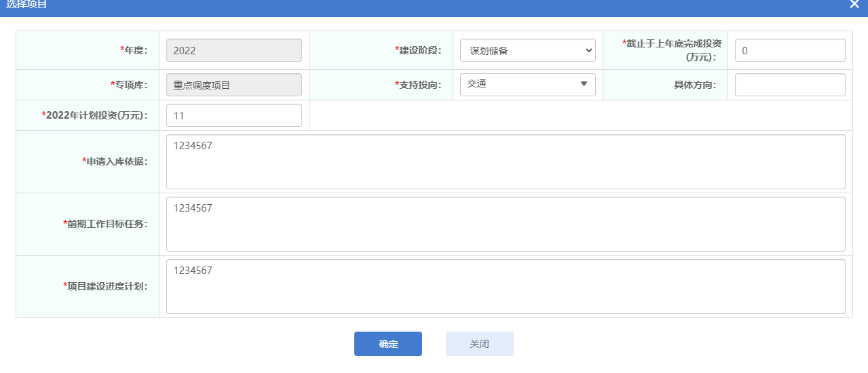This screenshot has height=373, width=868.
Task: Click inside the 申请入库依据 text area
Action: [505, 161]
